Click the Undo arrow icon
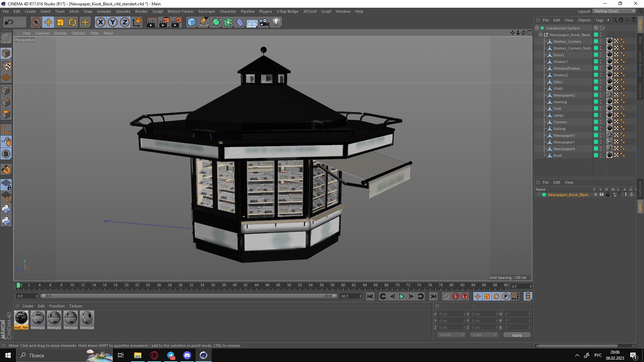Screen dimensions: 644x362 pyautogui.click(x=9, y=22)
